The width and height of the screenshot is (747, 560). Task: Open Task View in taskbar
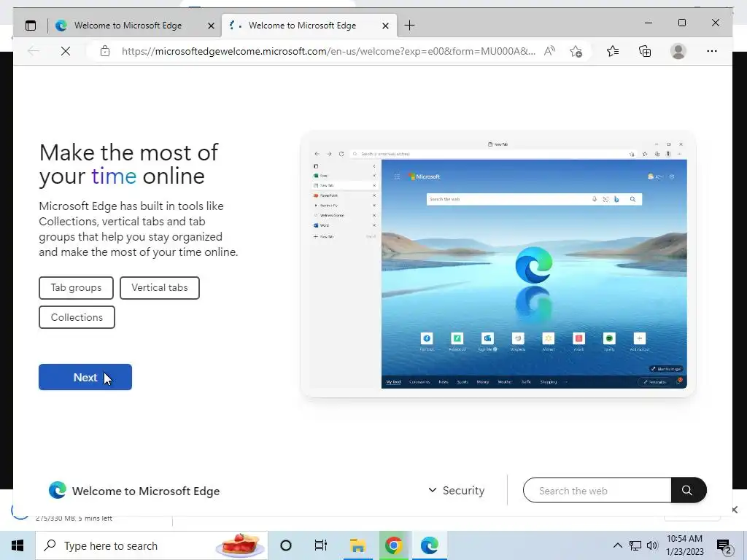[321, 545]
